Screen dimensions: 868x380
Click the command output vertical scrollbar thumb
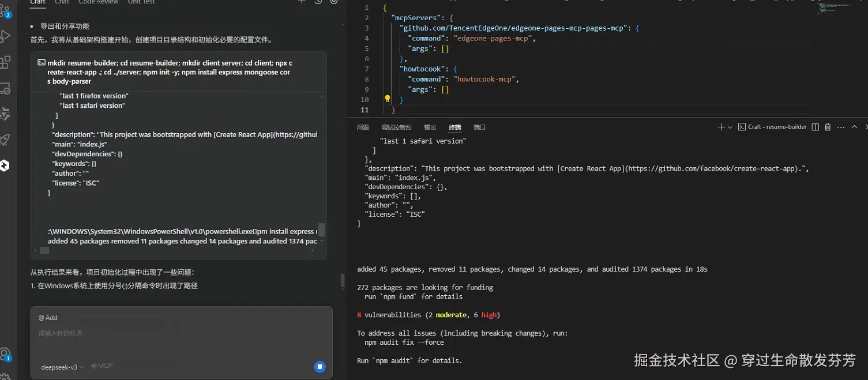[x=322, y=229]
